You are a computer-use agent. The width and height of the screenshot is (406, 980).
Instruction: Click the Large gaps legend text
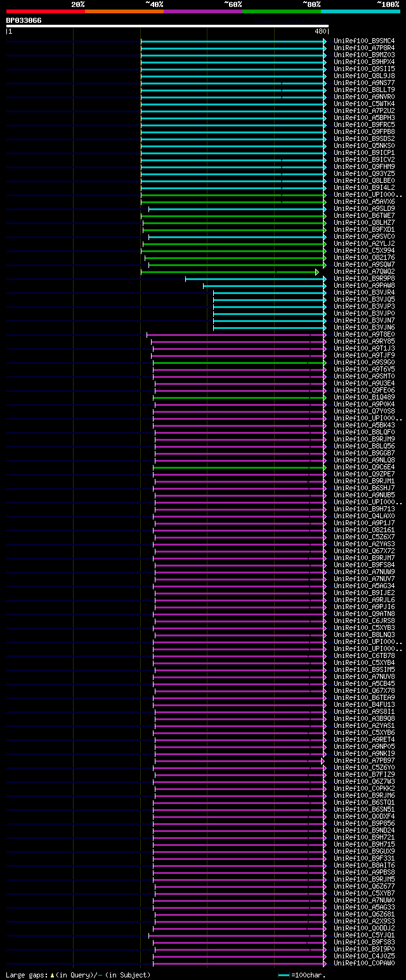click(78, 975)
